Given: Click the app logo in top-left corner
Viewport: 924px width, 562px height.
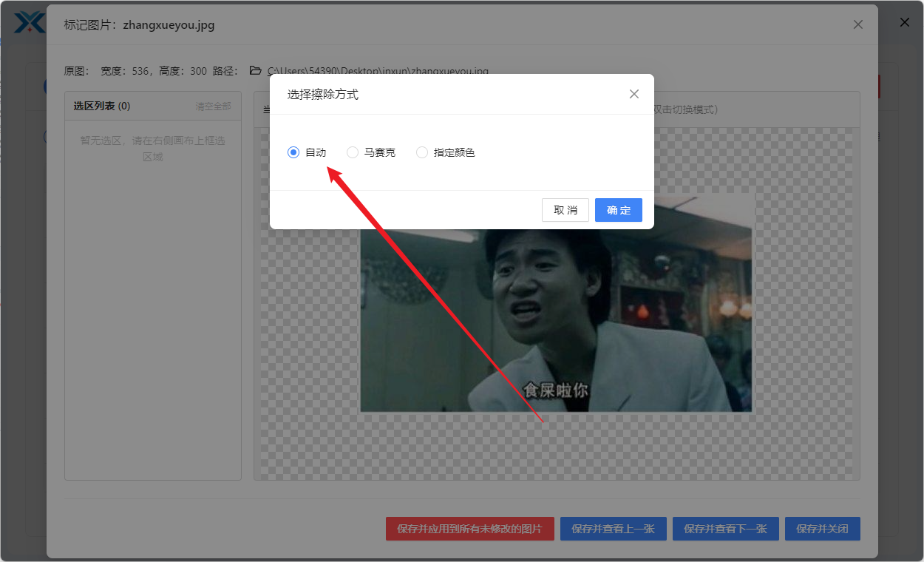Looking at the screenshot, I should 30,22.
